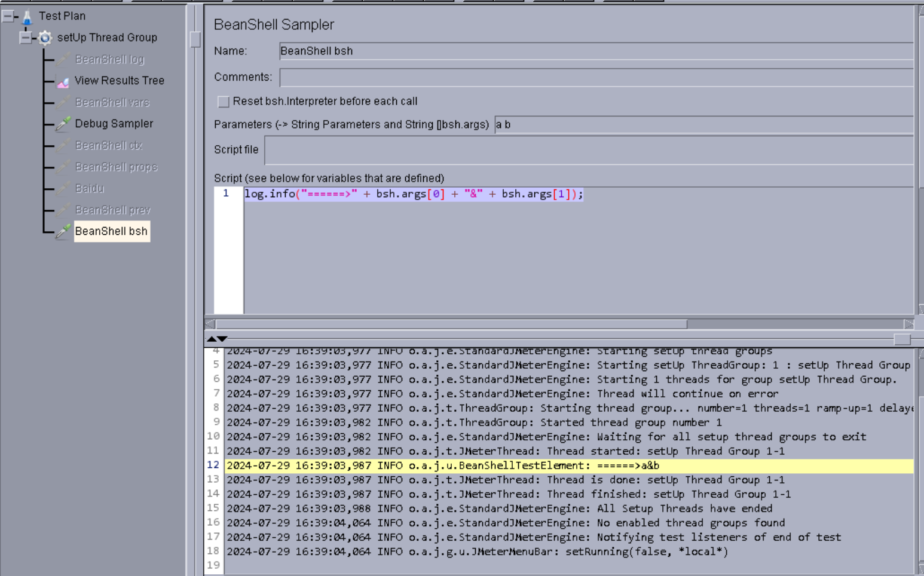924x576 pixels.
Task: Click log line 'Thread will continue on error'
Action: 503,394
